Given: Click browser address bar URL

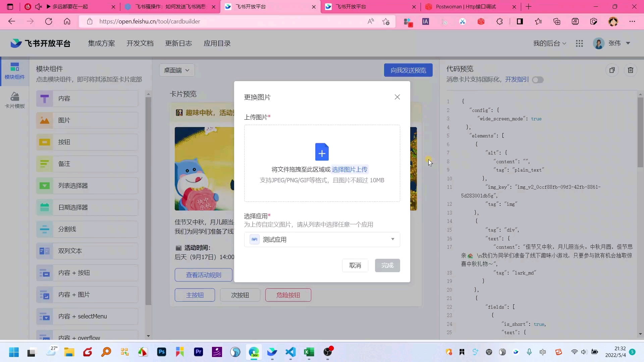Looking at the screenshot, I should pyautogui.click(x=150, y=21).
